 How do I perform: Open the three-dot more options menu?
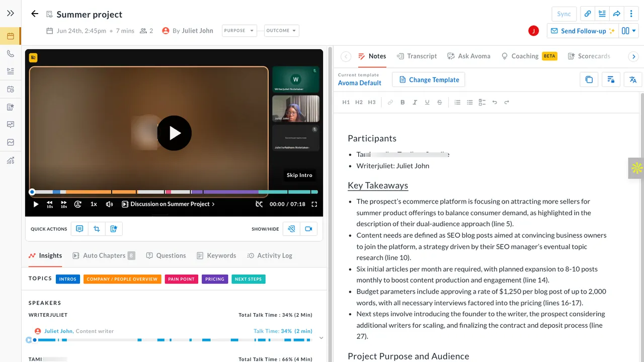tap(631, 14)
